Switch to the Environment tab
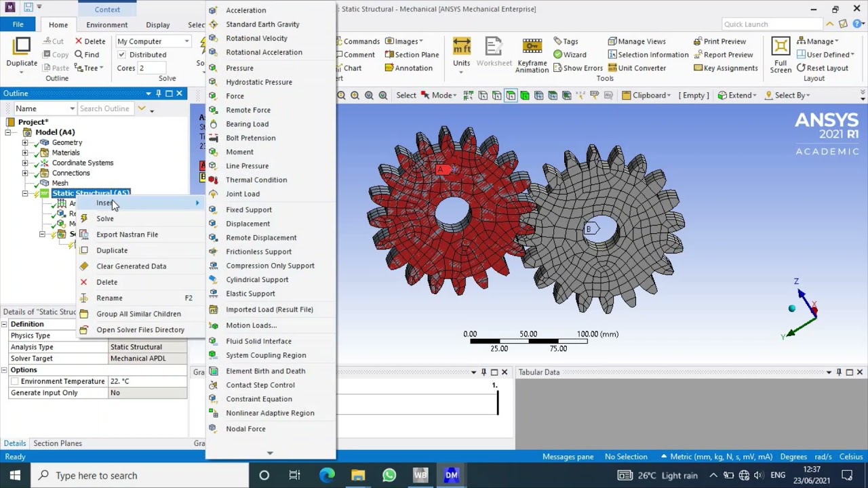The image size is (868, 488). tap(106, 25)
